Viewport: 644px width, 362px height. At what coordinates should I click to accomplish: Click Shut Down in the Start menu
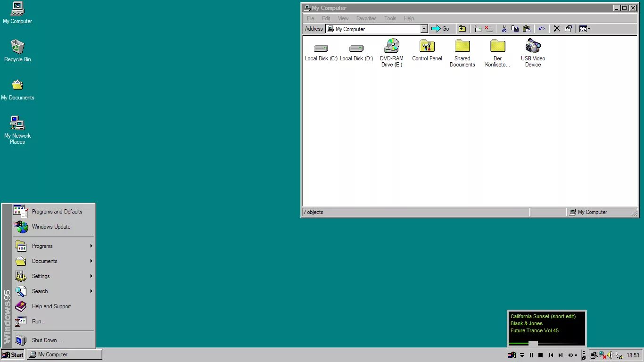point(46,340)
